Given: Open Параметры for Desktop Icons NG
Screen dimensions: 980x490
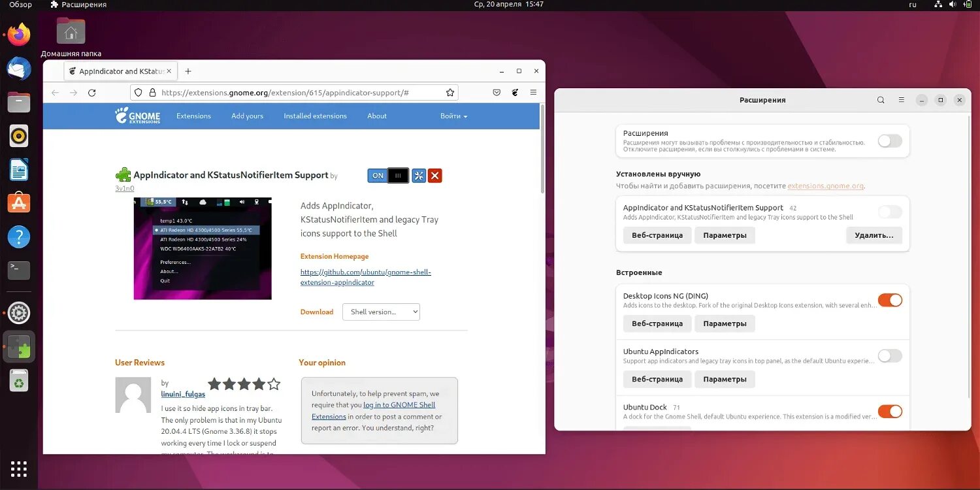Looking at the screenshot, I should pyautogui.click(x=725, y=323).
